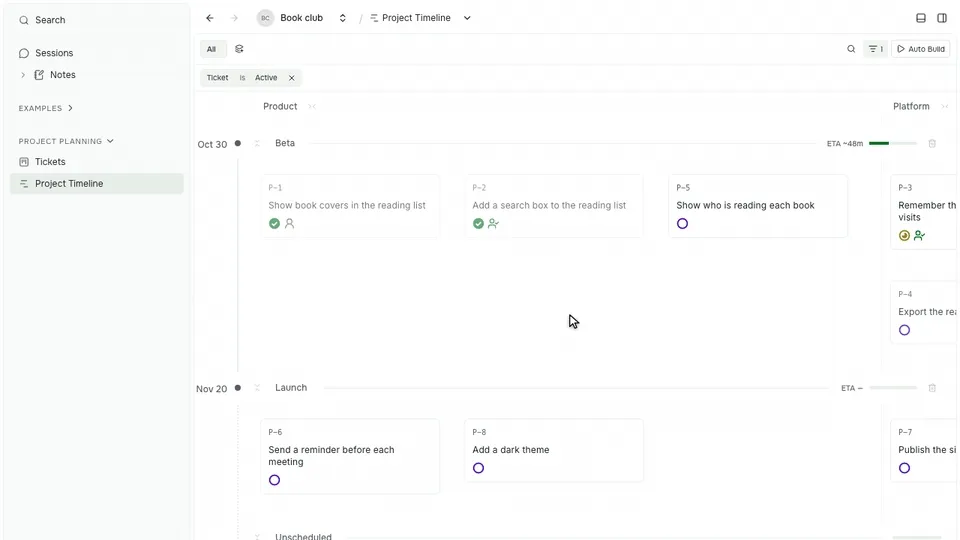Go forward with the right arrow

(234, 18)
